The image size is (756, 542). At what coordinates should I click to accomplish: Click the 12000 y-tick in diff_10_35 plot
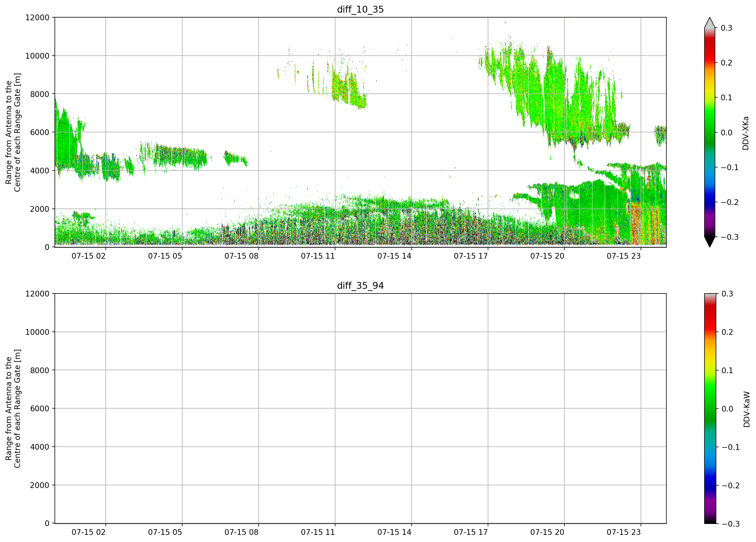click(37, 17)
